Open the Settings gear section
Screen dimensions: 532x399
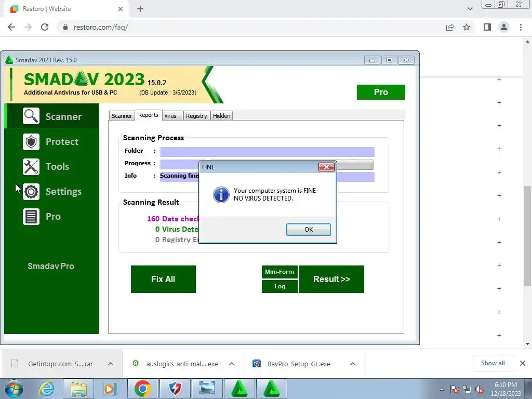52,192
